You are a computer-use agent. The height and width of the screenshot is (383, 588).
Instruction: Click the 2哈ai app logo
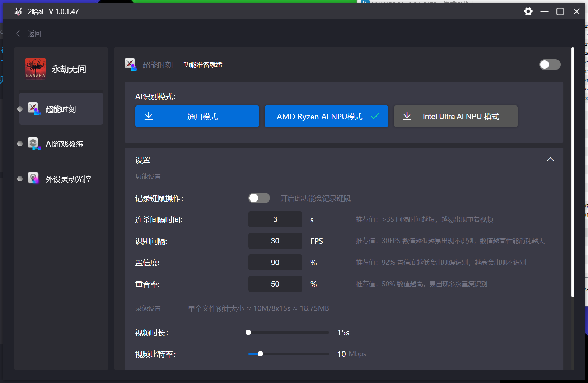(x=18, y=11)
